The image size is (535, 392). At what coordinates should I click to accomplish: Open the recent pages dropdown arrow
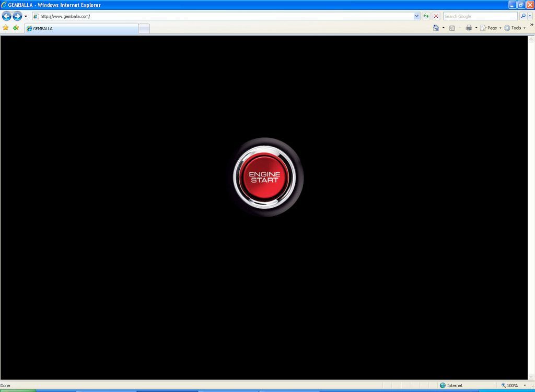tap(26, 16)
